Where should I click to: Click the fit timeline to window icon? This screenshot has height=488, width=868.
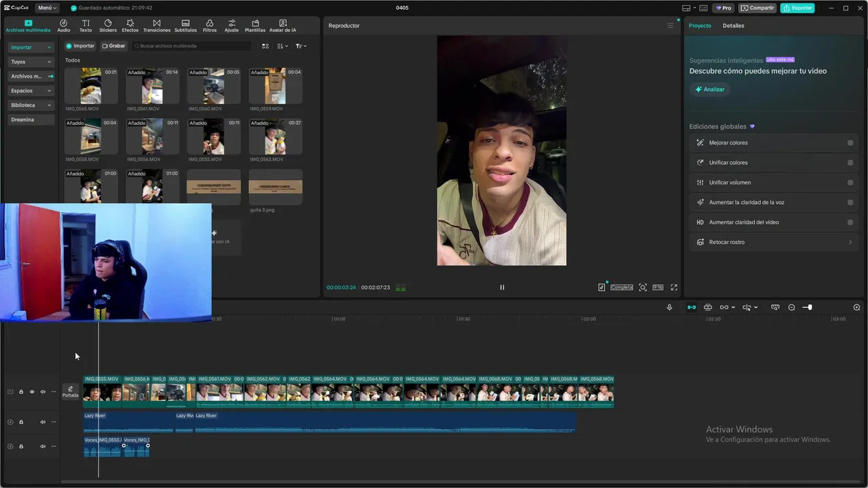coord(775,307)
